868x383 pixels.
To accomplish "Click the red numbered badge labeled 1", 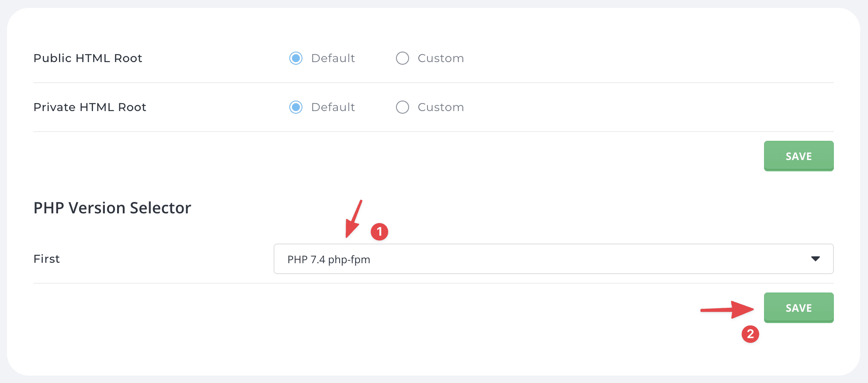I will (x=379, y=232).
